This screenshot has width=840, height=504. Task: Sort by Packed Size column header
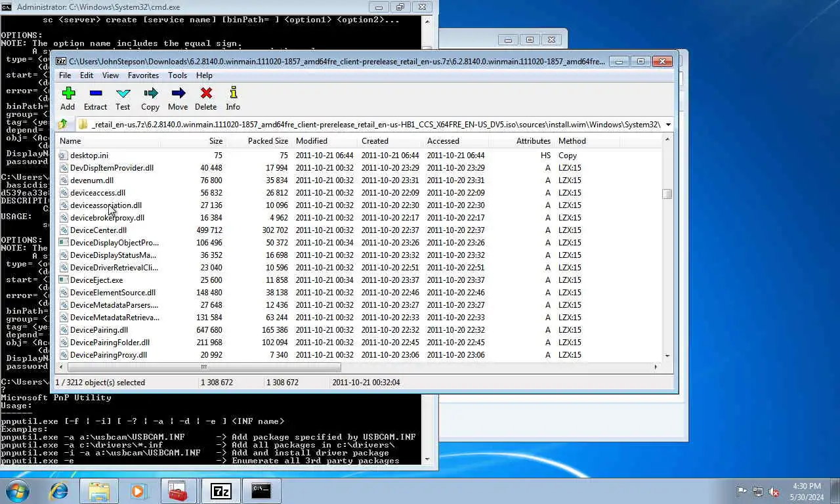click(x=259, y=141)
